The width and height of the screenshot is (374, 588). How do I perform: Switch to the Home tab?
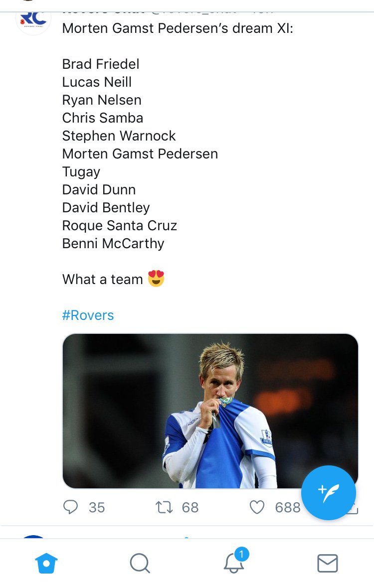[46, 563]
